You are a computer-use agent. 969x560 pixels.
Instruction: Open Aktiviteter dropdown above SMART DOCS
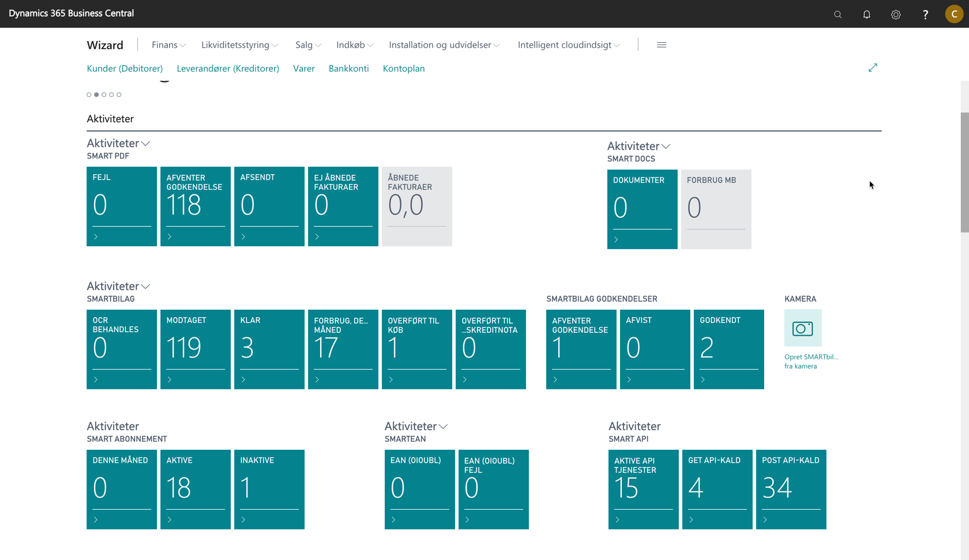639,146
